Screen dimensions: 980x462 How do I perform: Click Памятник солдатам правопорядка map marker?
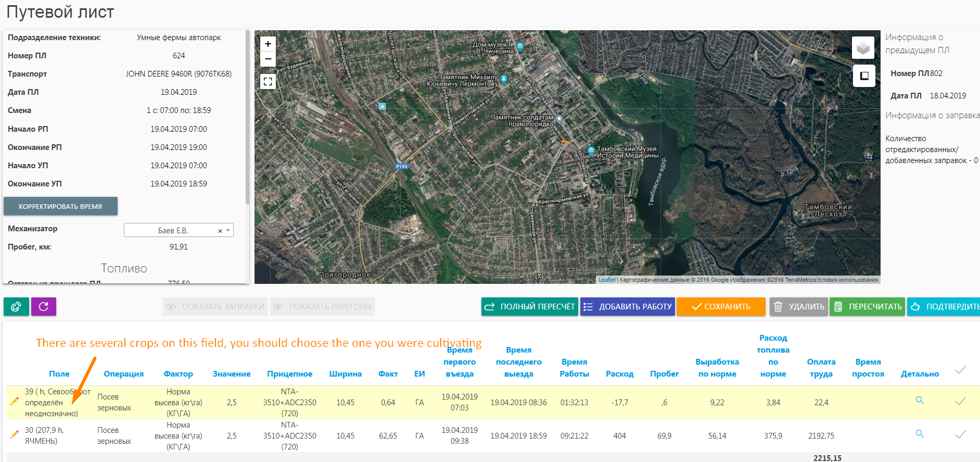click(559, 119)
